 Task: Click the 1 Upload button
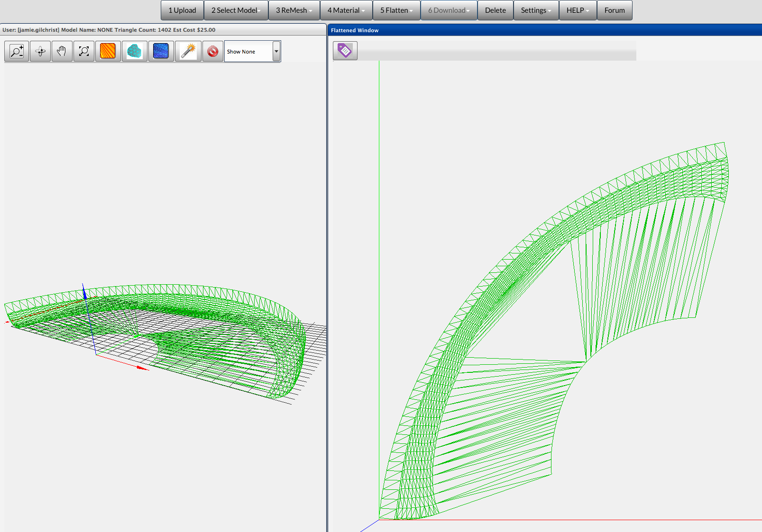[182, 10]
